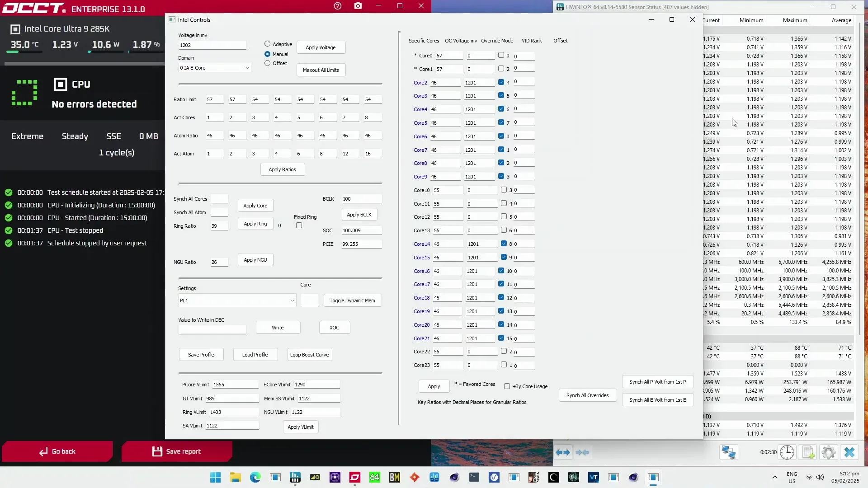Click Apply Ratios button
Image resolution: width=868 pixels, height=488 pixels.
point(282,169)
